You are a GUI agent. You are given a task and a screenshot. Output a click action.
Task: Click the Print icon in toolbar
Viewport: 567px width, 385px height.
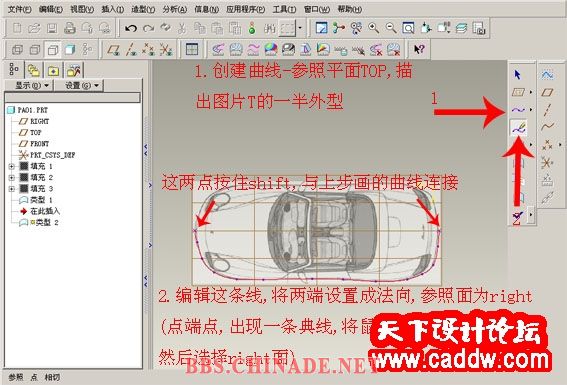pyautogui.click(x=69, y=28)
